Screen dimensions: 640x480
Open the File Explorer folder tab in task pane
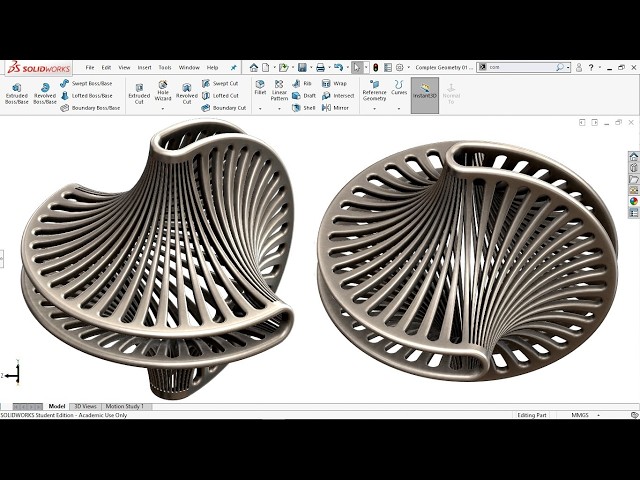633,179
